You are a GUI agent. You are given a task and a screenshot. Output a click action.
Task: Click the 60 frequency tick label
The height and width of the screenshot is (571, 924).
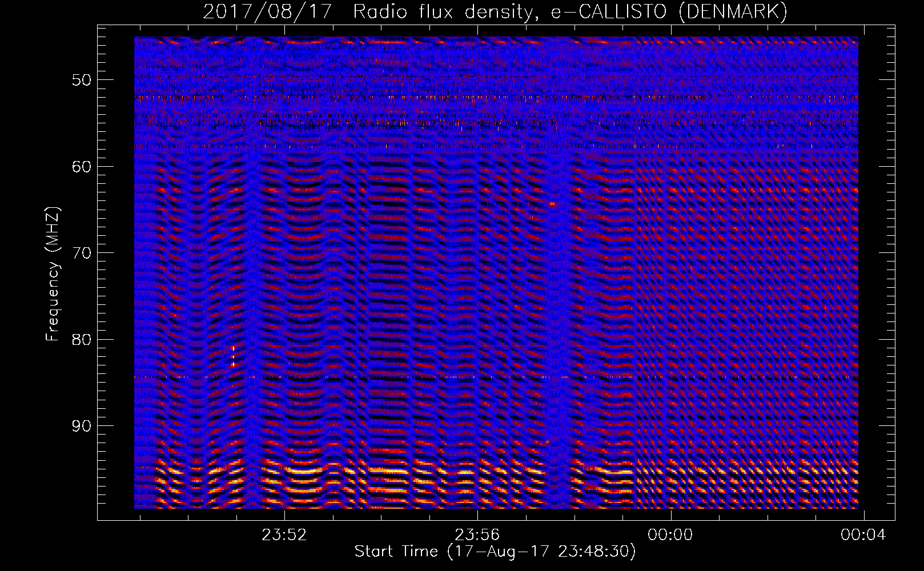82,167
